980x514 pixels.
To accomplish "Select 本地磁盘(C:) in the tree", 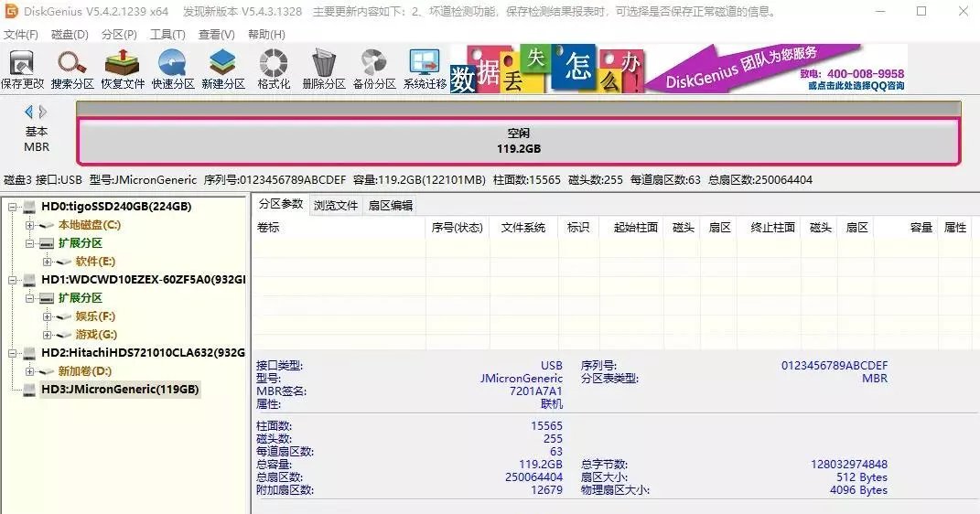I will coord(90,225).
